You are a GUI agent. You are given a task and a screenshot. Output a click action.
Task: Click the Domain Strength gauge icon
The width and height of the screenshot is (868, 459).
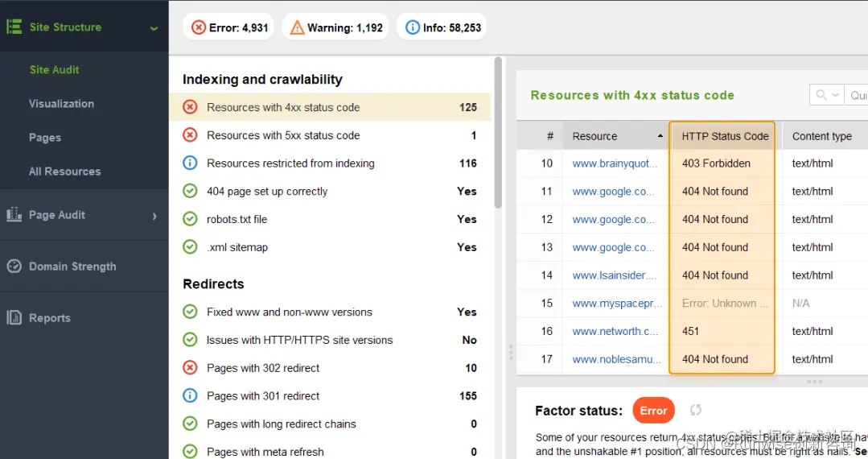[14, 266]
